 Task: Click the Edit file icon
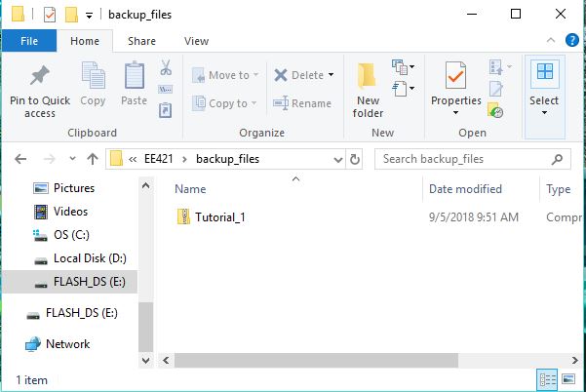(496, 89)
